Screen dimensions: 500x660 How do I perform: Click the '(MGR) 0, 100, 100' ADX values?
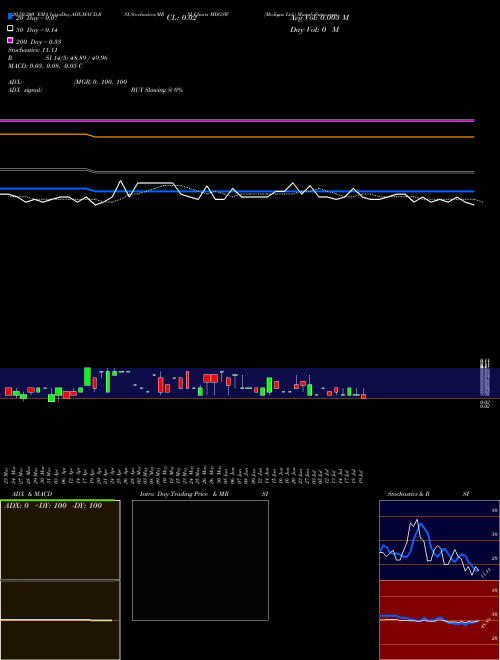[x=101, y=82]
